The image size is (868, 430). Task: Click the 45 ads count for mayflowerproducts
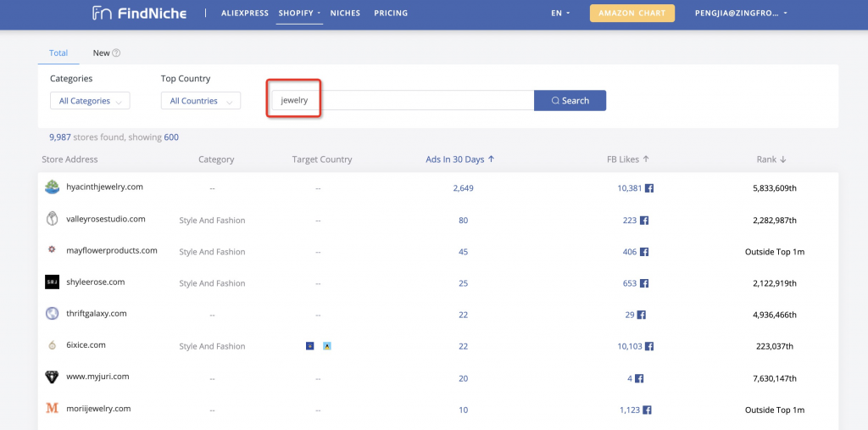coord(464,252)
